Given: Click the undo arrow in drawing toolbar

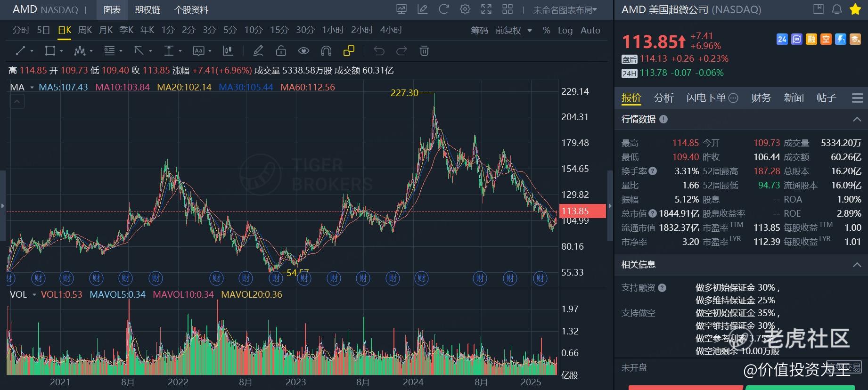Looking at the screenshot, I should [379, 51].
